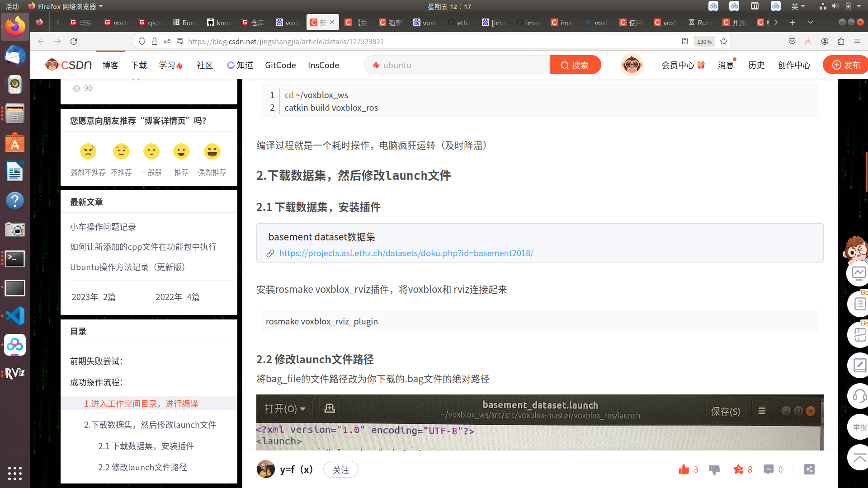Select the 强烈推荐 rating emoji
This screenshot has width=868, height=488.
pyautogui.click(x=212, y=151)
